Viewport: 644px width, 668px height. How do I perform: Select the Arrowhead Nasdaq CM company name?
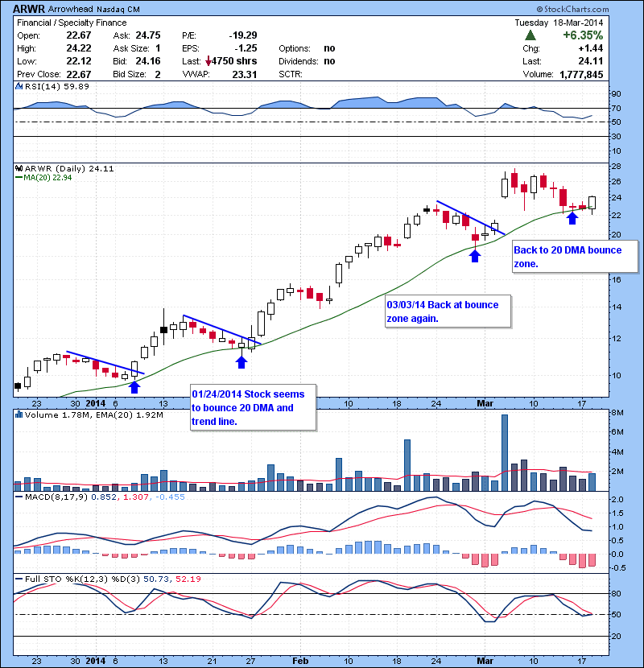93,9
